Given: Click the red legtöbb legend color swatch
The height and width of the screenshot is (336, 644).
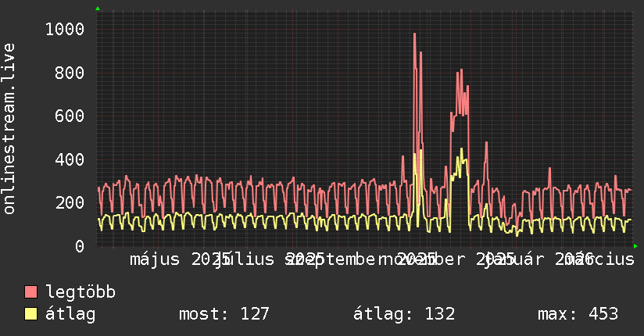Looking at the screenshot, I should point(30,292).
